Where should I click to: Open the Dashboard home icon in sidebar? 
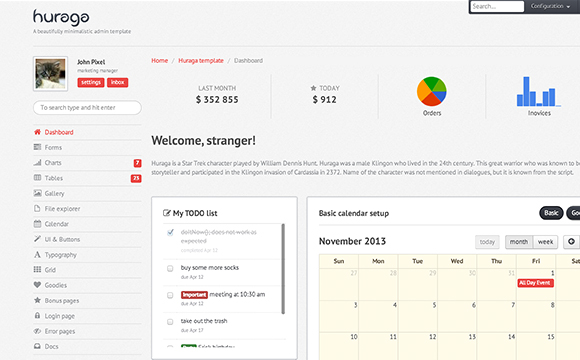[x=37, y=132]
